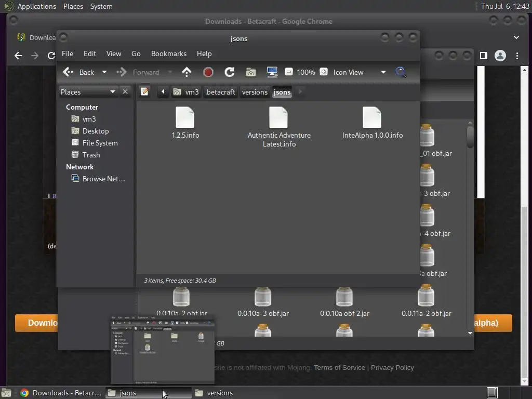
Task: Select jsons path bar button
Action: tap(282, 92)
